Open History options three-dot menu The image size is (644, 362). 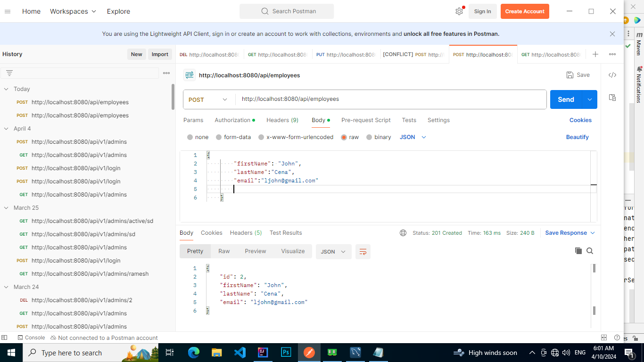coord(166,73)
